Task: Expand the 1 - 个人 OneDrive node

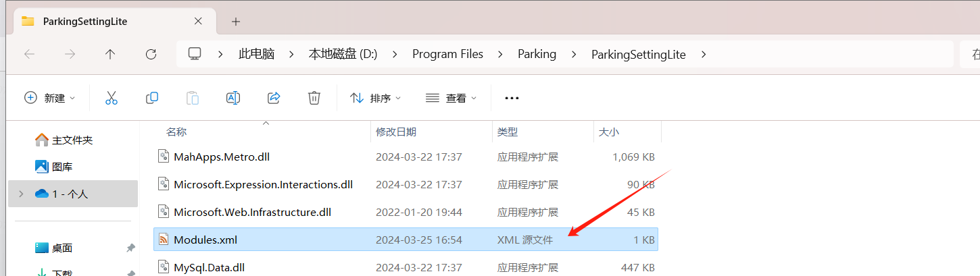Action: [x=21, y=194]
